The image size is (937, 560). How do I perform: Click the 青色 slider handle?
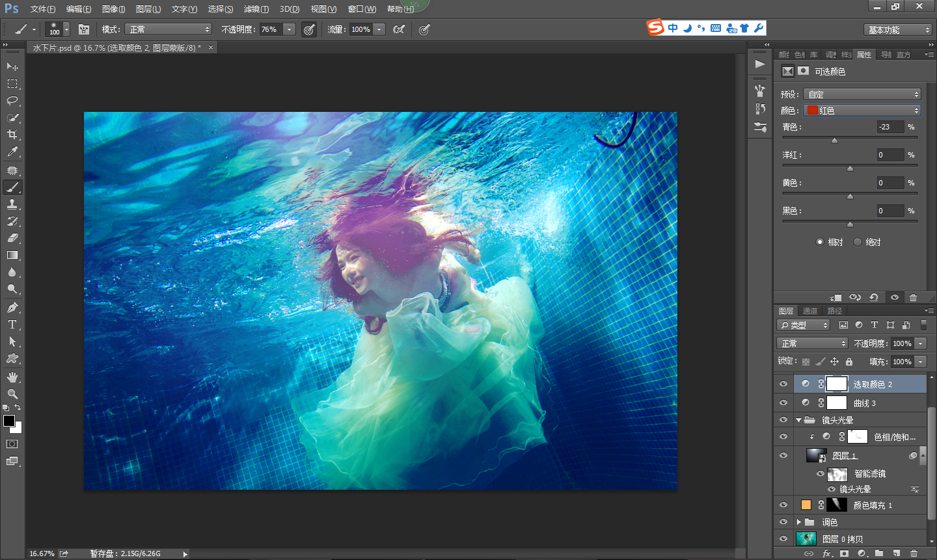(834, 140)
